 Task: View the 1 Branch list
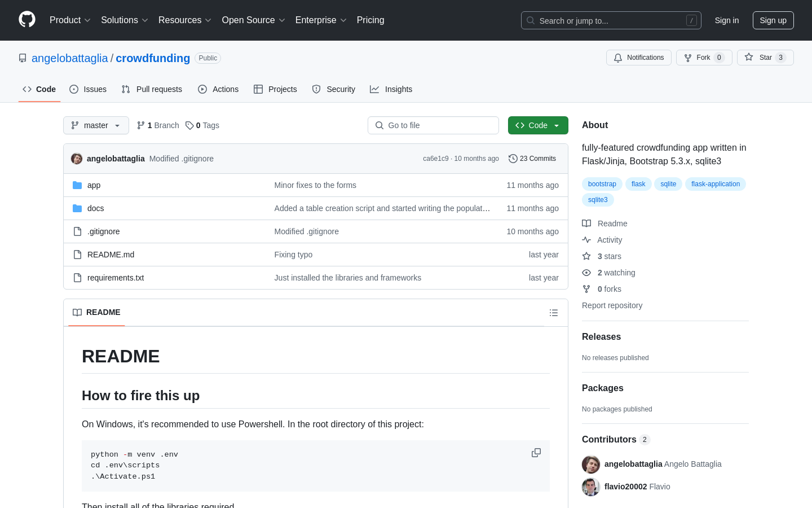point(158,125)
